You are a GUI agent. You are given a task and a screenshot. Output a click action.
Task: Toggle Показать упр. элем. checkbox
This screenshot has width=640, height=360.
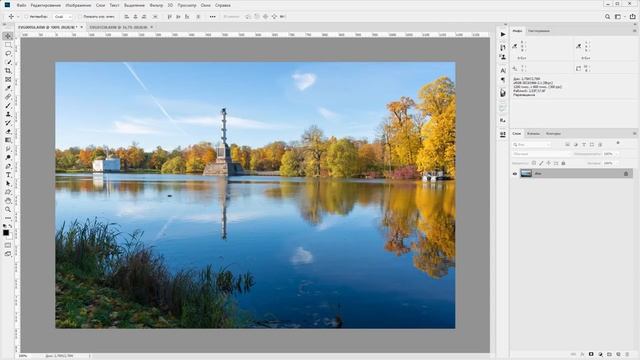click(x=80, y=17)
